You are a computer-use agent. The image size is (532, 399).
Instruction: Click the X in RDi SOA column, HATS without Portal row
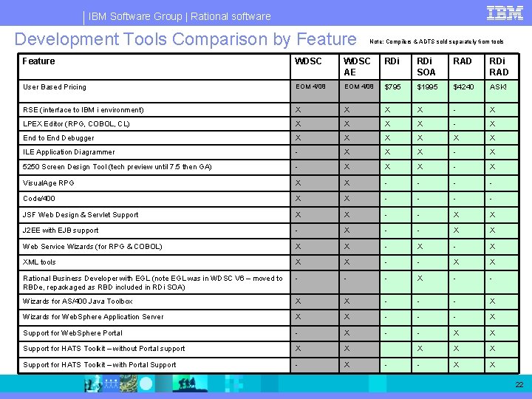[x=420, y=349]
